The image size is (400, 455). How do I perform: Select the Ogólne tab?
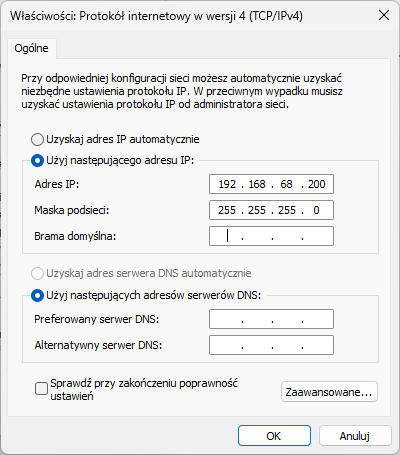click(x=31, y=48)
